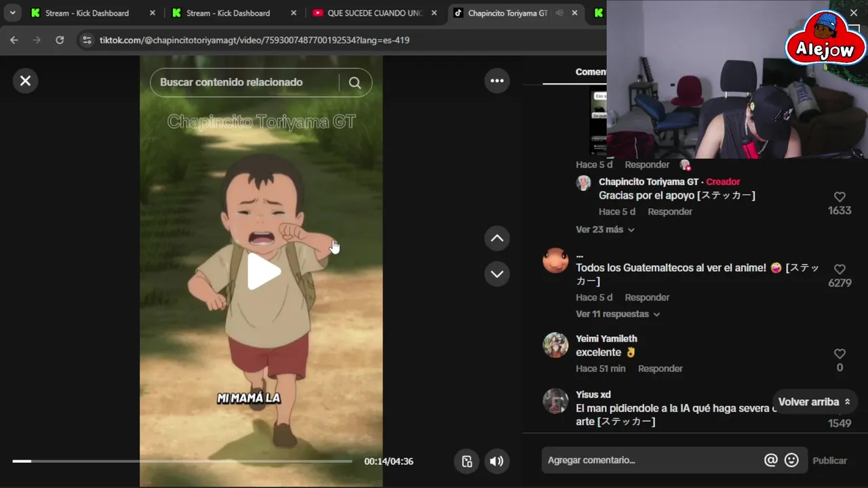The height and width of the screenshot is (488, 868).
Task: Click Yeimi Yamileth's avatar
Action: point(555,345)
